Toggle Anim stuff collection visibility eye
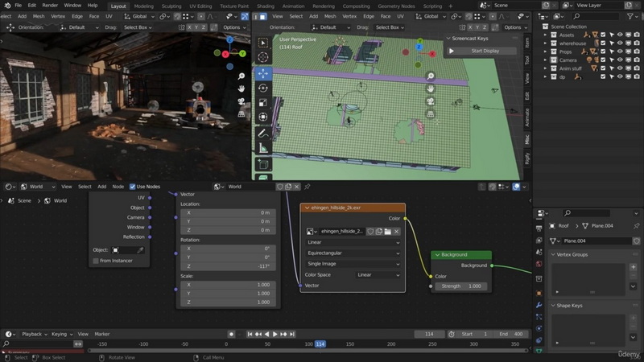Image resolution: width=644 pixels, height=362 pixels. pyautogui.click(x=620, y=68)
